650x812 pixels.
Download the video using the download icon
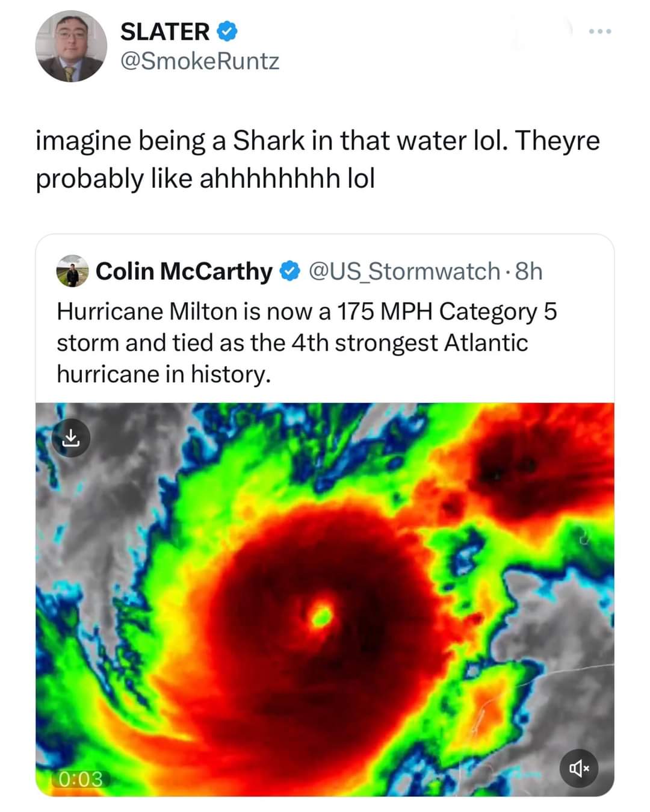(71, 438)
